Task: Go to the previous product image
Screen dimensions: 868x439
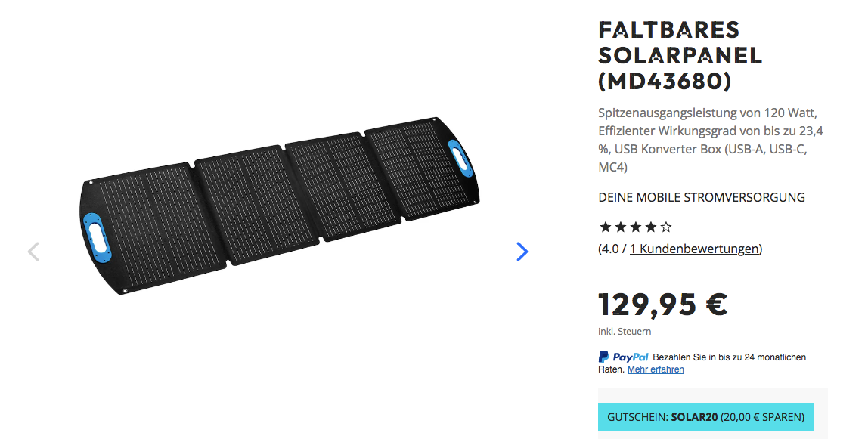Action: [x=33, y=252]
